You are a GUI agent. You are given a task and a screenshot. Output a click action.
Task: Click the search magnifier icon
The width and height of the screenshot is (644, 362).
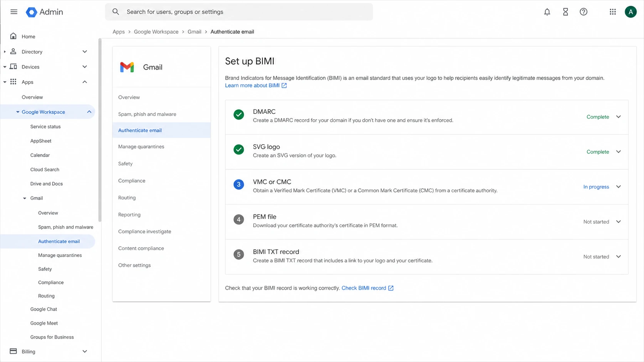coord(116,12)
